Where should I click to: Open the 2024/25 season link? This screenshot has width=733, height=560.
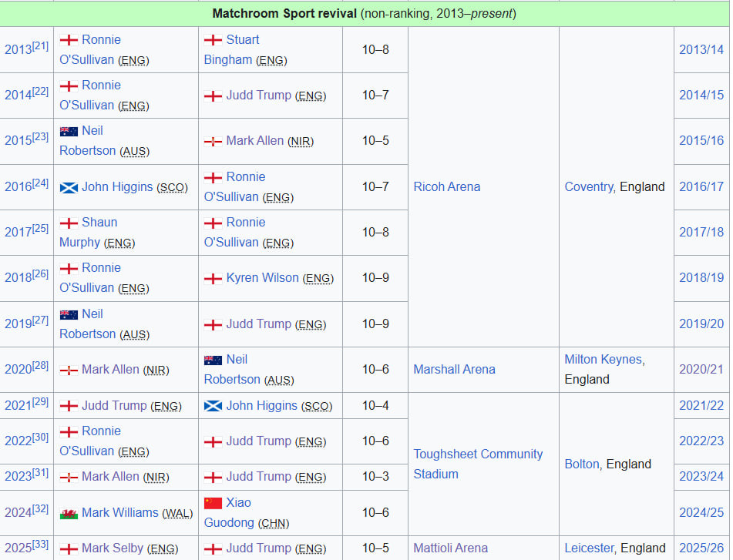pyautogui.click(x=701, y=512)
